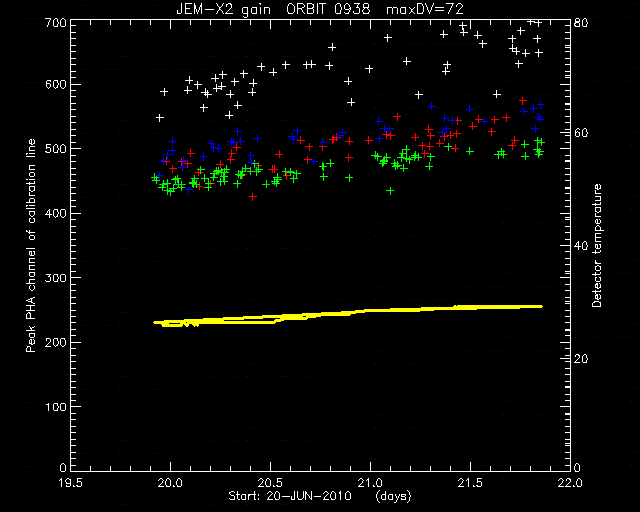Select the 'maxDV=72' text in title
This screenshot has width=640, height=512.
coord(424,9)
